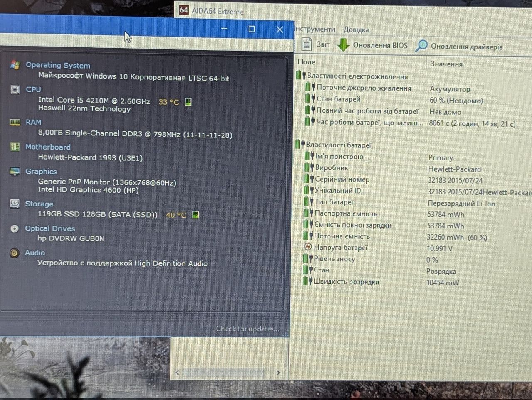
Task: Open the RAM section heading in Speccy
Action: coord(33,122)
